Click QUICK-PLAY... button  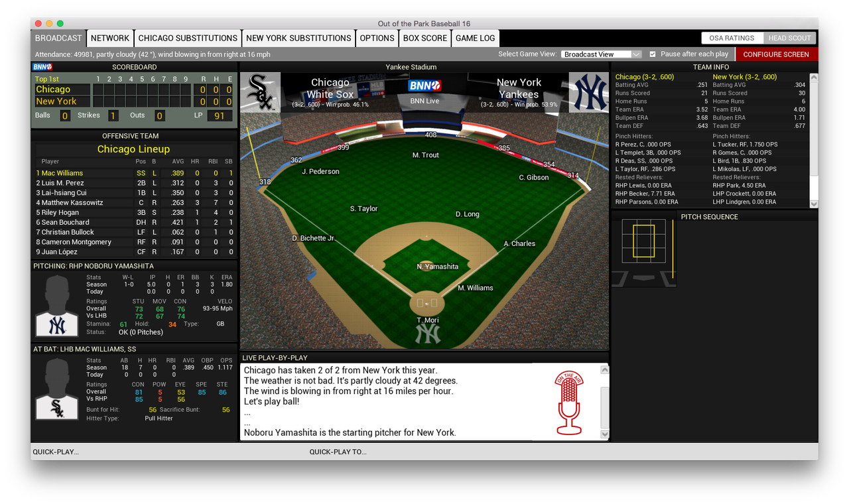(56, 452)
